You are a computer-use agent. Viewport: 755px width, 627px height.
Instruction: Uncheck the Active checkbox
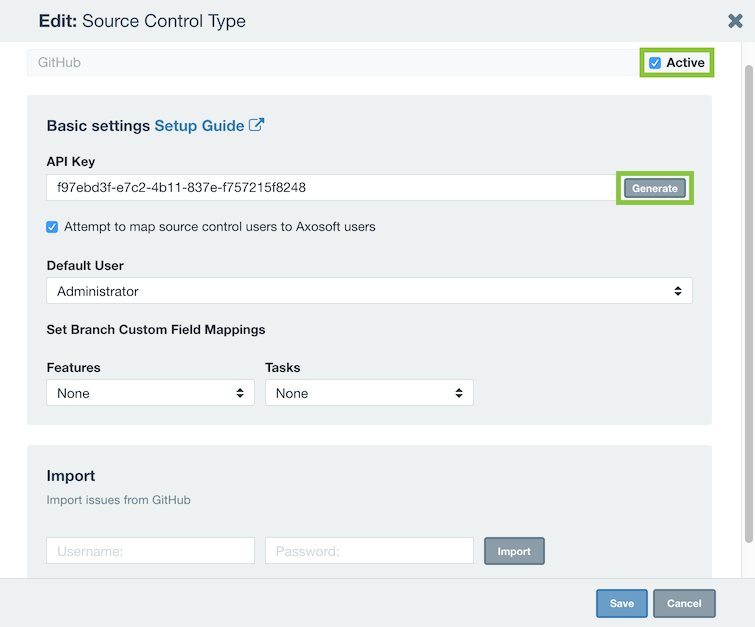point(655,63)
